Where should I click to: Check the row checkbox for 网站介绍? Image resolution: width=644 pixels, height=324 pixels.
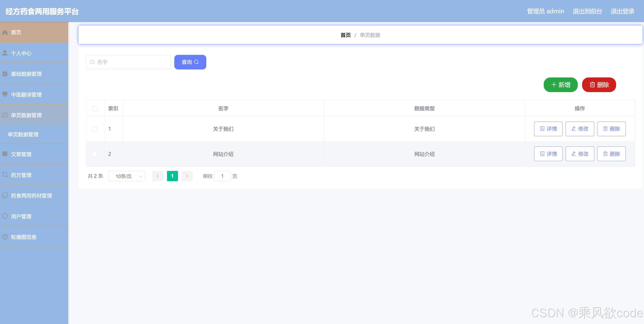click(95, 154)
